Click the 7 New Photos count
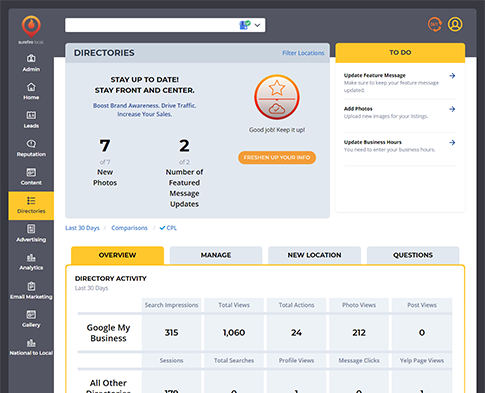The height and width of the screenshot is (393, 485). pyautogui.click(x=105, y=146)
